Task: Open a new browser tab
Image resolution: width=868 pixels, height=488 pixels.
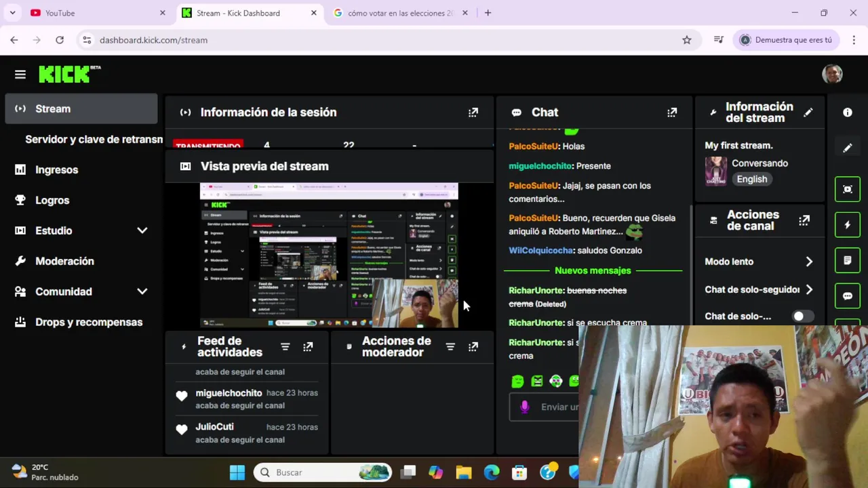Action: point(488,13)
